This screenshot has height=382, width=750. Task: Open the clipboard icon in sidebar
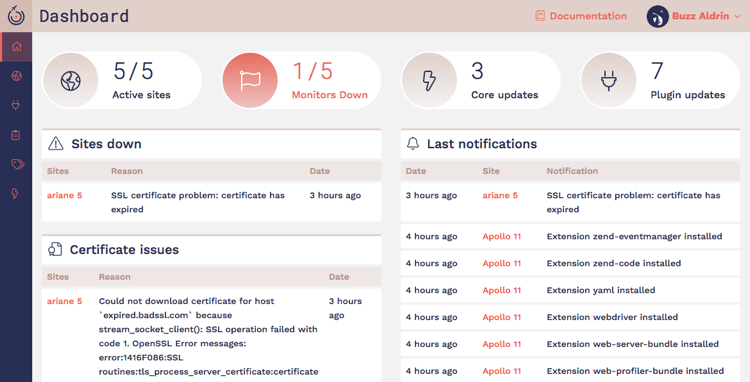[x=16, y=135]
